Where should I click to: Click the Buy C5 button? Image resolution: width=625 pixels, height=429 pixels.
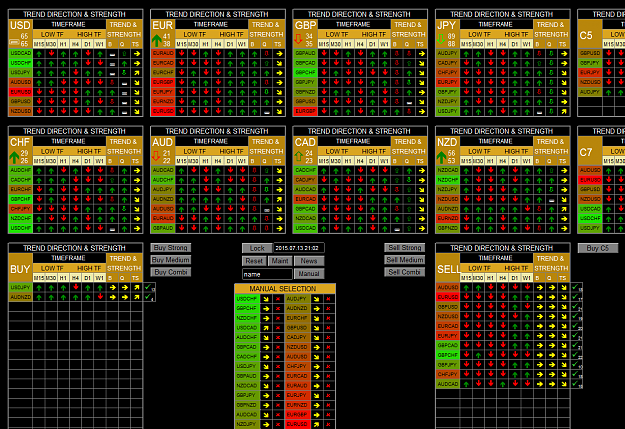[x=598, y=248]
